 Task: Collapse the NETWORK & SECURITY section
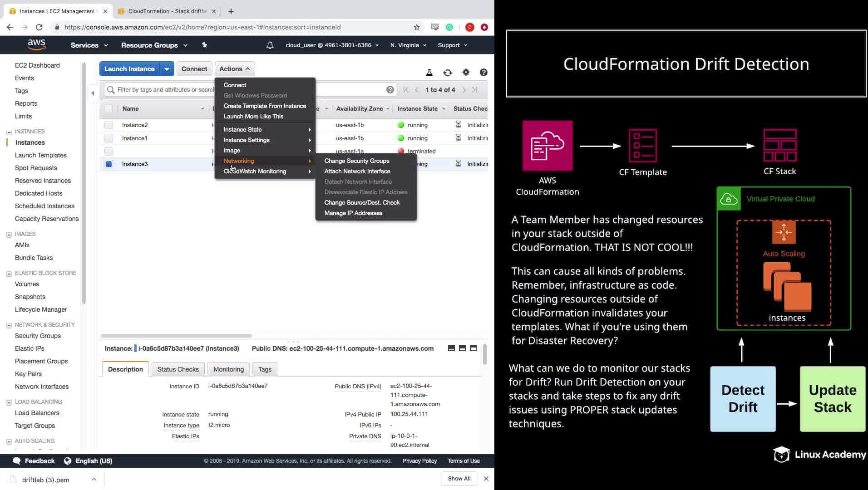(9, 325)
